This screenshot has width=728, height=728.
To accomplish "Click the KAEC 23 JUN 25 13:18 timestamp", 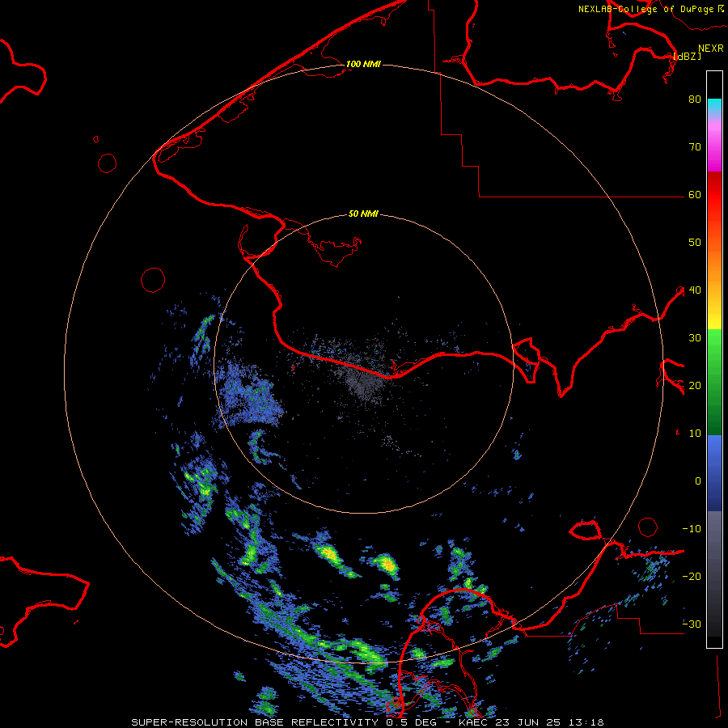I will [x=531, y=722].
